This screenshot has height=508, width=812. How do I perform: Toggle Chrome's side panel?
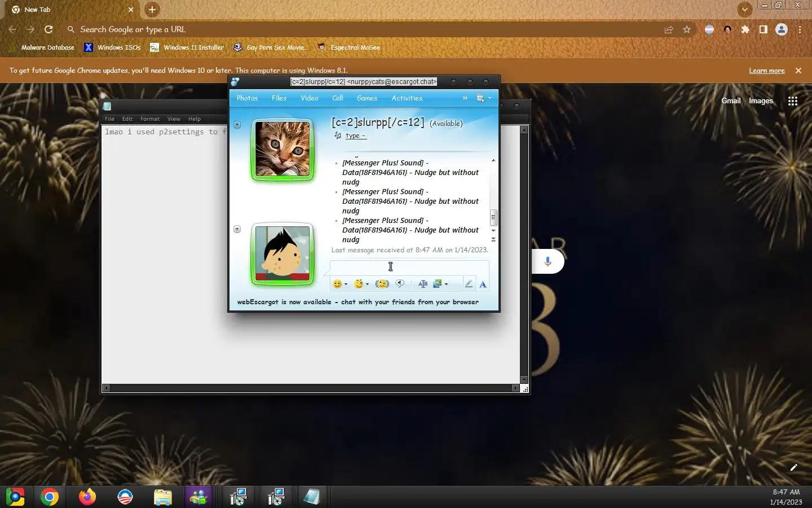tap(764, 29)
